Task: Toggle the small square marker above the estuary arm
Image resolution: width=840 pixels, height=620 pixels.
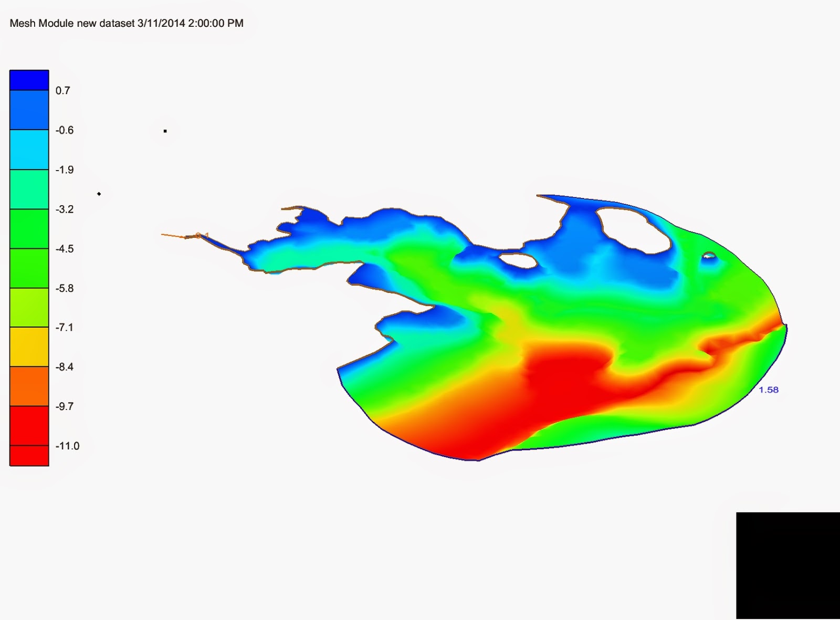Action: (x=165, y=131)
